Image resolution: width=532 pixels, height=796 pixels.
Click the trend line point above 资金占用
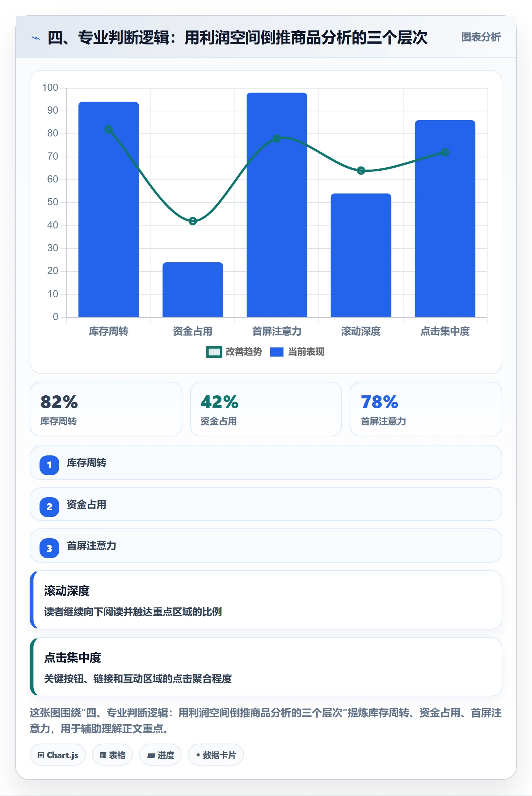coord(193,221)
